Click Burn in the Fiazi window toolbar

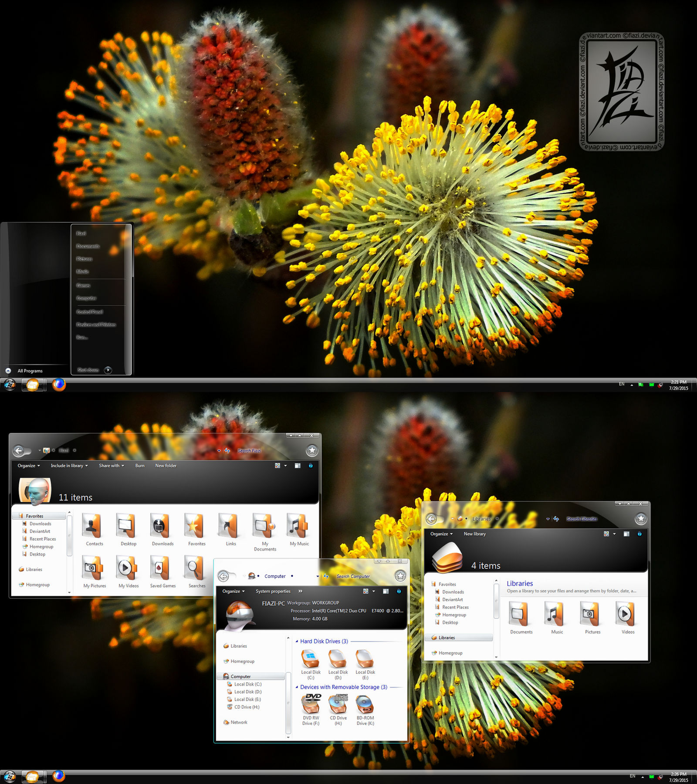point(140,466)
